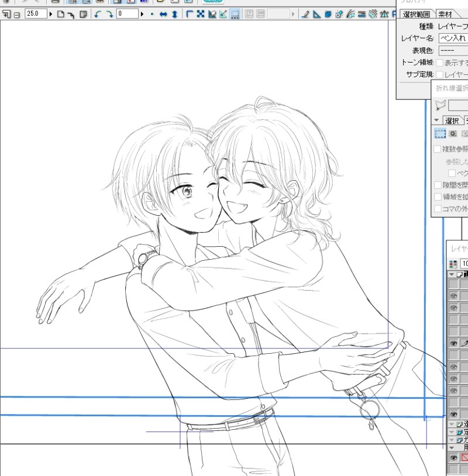Enable the 隙間を閉 checkbox
The image size is (468, 476).
438,185
